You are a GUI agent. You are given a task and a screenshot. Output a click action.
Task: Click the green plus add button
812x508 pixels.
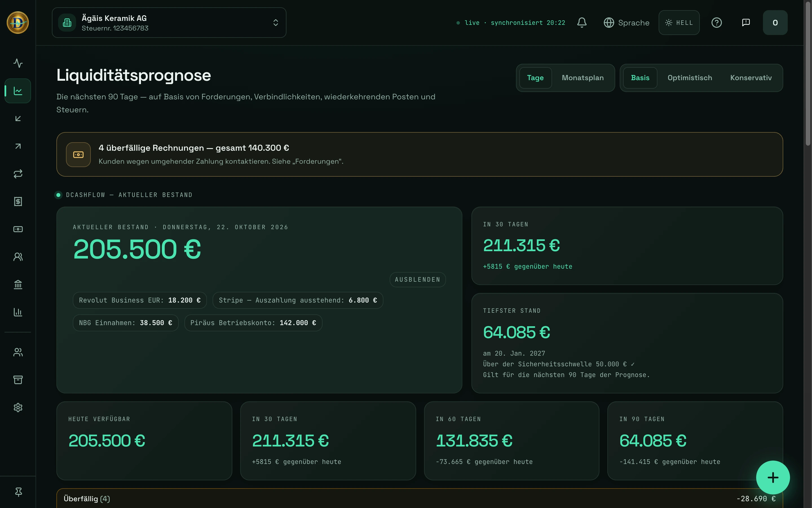point(773,478)
